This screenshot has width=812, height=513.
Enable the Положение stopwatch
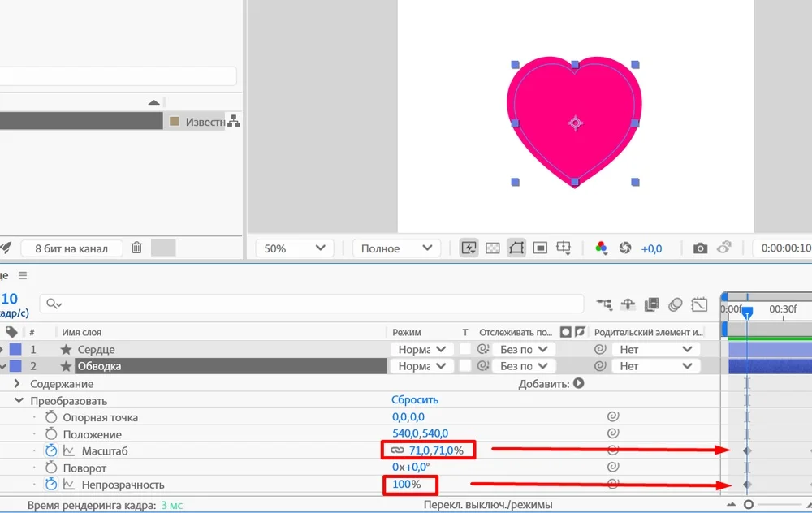click(52, 434)
